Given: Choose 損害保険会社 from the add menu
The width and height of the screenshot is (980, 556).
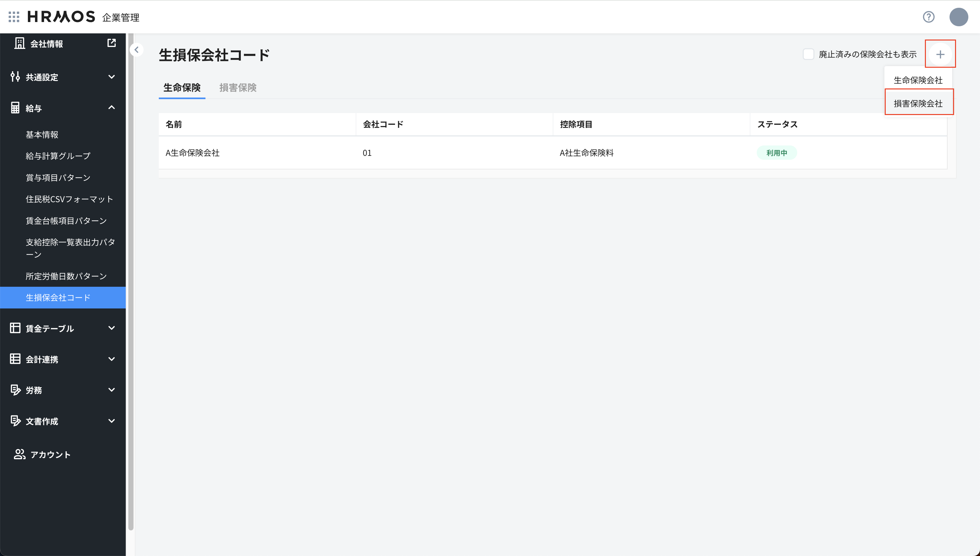Looking at the screenshot, I should (x=918, y=103).
